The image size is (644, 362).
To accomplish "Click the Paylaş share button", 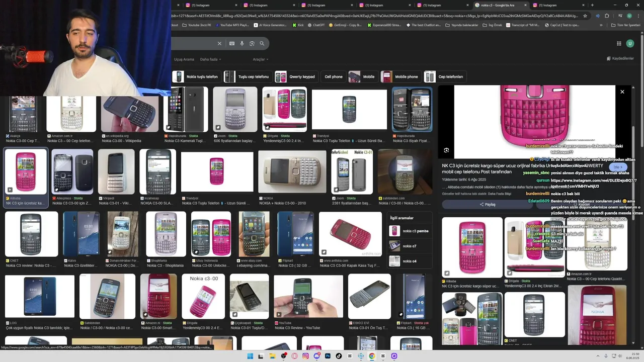I will click(488, 205).
